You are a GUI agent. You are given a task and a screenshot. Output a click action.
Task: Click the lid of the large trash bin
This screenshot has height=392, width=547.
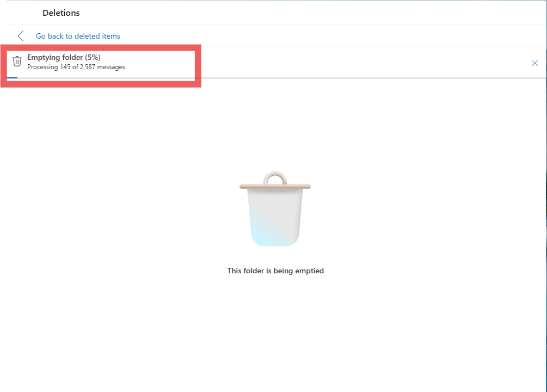275,187
